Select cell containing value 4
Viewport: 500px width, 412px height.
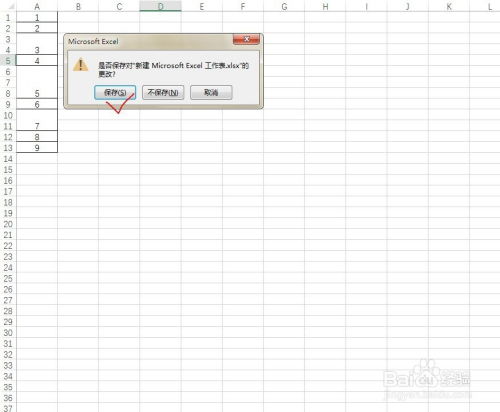[37, 61]
